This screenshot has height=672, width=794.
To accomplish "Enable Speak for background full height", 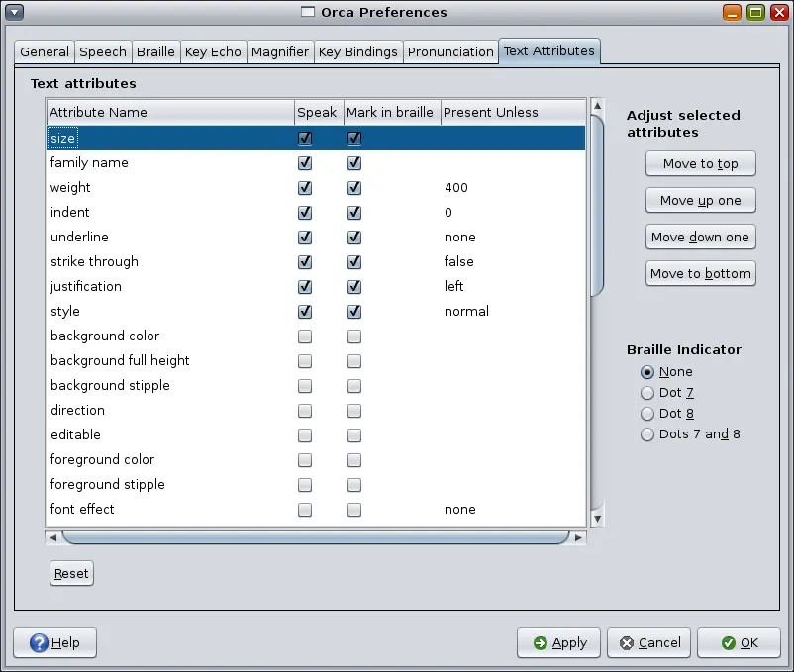I will 305,361.
